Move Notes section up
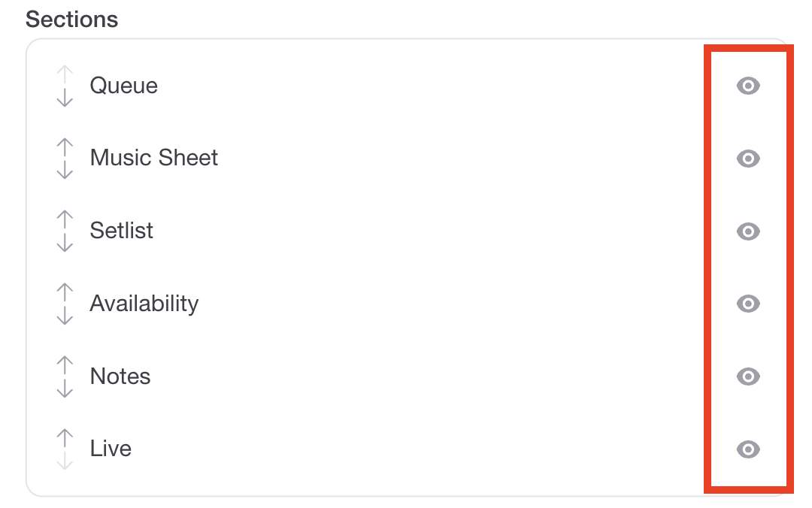This screenshot has width=812, height=508. pyautogui.click(x=65, y=364)
